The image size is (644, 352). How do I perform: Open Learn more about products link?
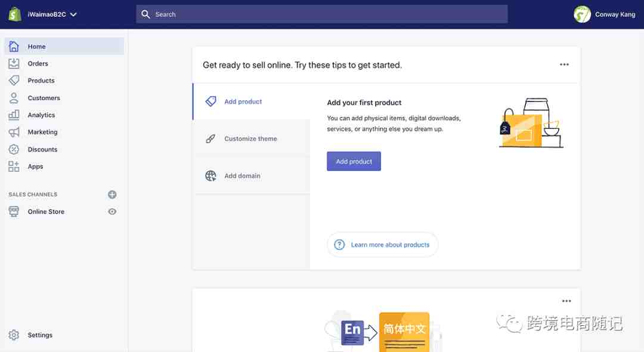(x=390, y=245)
